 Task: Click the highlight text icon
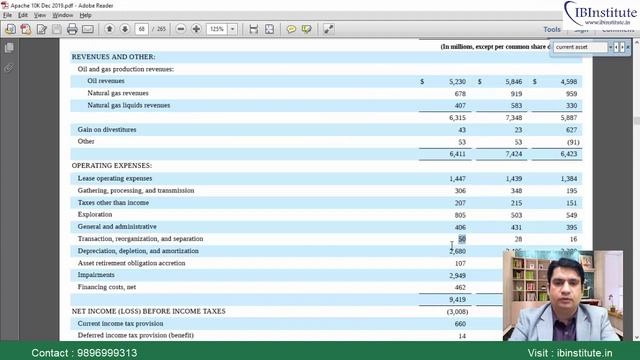point(307,29)
